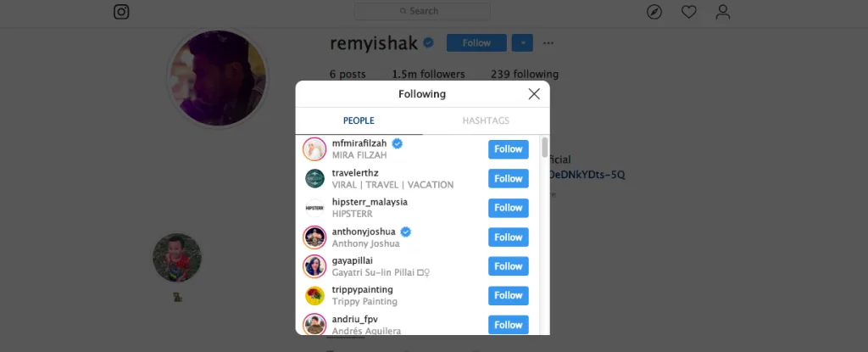Open the activity heart icon
Viewport: 868px width, 352px height.
[x=688, y=12]
